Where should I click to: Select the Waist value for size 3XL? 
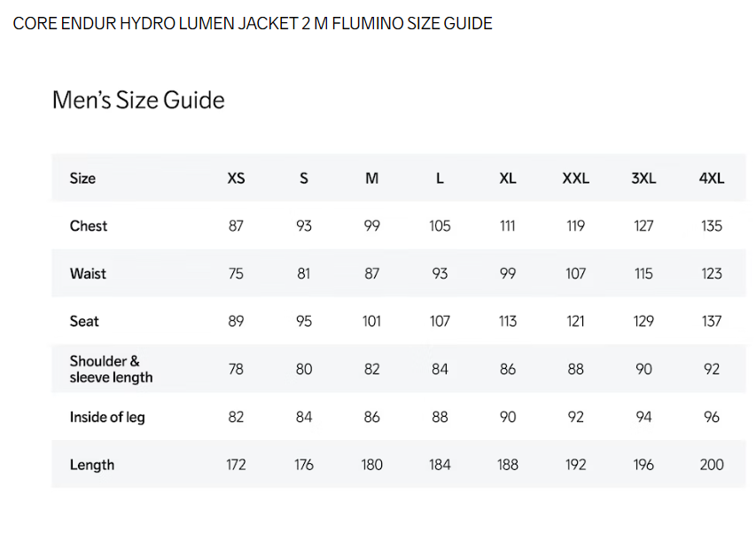click(x=643, y=274)
